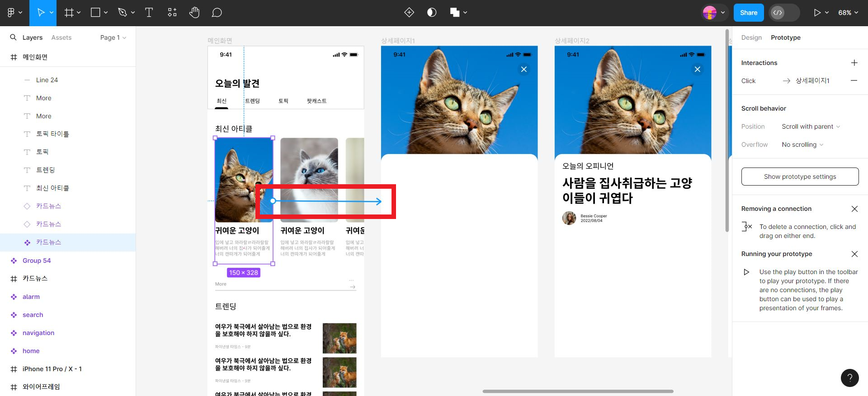Close 상세페이지1 with the X icon

tap(524, 69)
